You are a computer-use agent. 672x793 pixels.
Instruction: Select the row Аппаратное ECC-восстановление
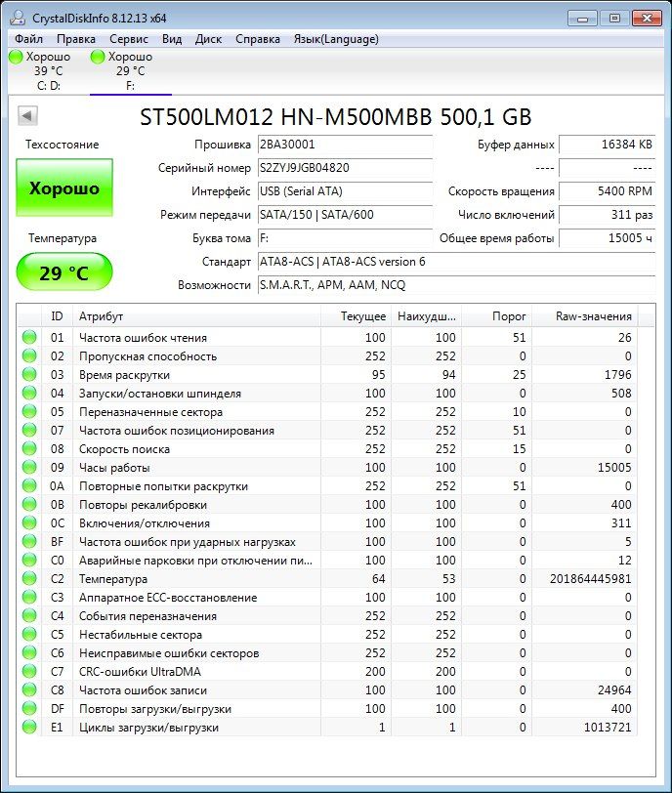coord(327,598)
